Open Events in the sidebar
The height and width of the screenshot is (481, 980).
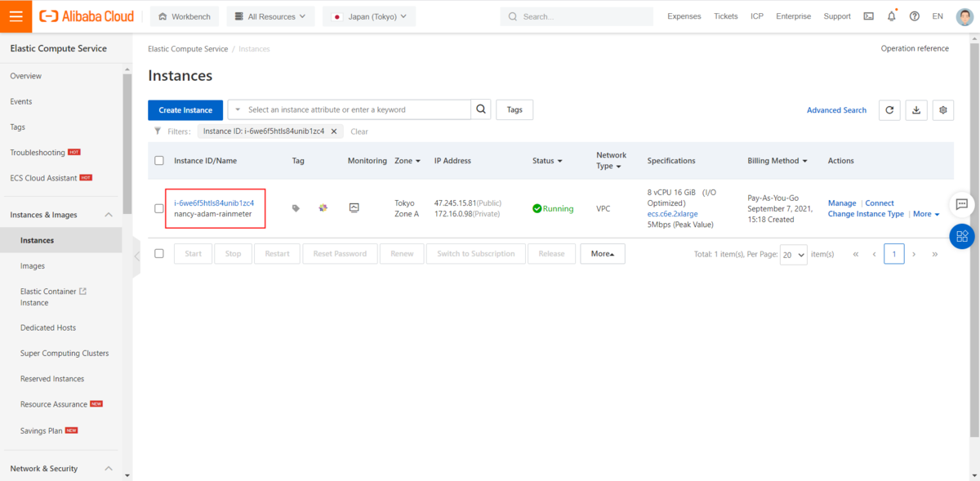tap(21, 101)
